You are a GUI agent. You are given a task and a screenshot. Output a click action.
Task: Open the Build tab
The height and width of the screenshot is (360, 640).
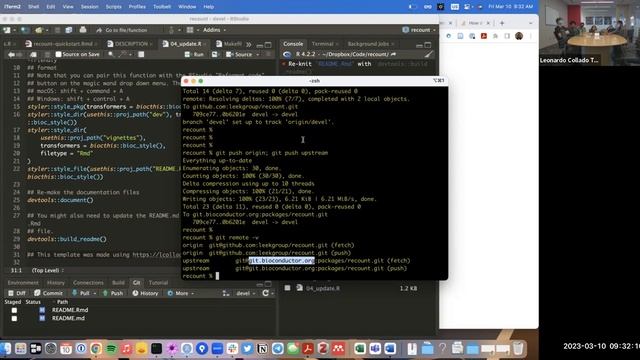[118, 282]
